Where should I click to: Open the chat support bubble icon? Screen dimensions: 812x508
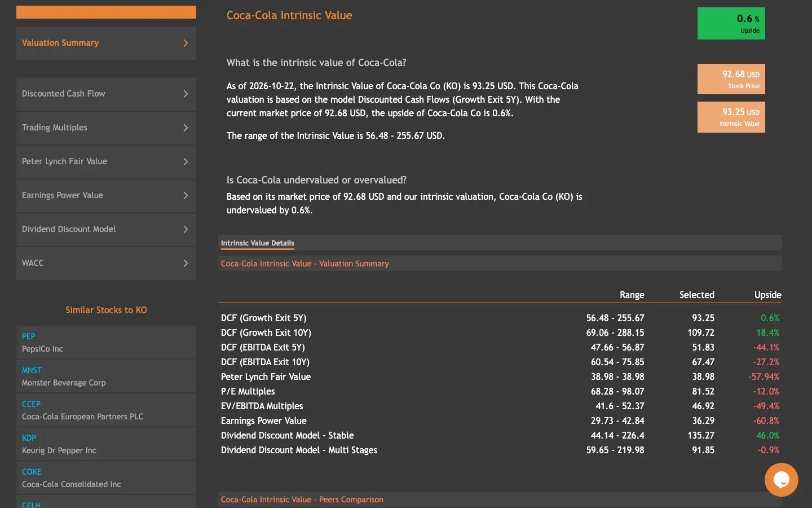(781, 480)
